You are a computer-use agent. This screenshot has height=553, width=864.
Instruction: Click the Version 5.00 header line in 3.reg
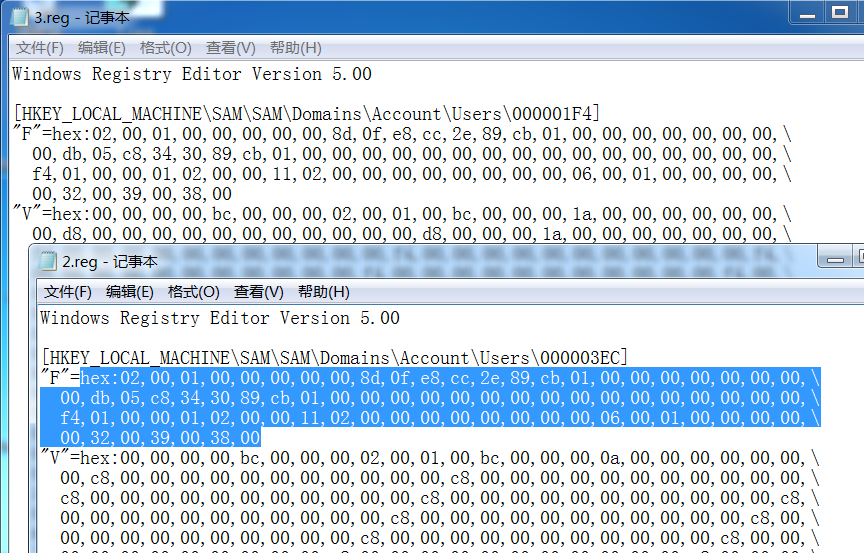point(192,74)
